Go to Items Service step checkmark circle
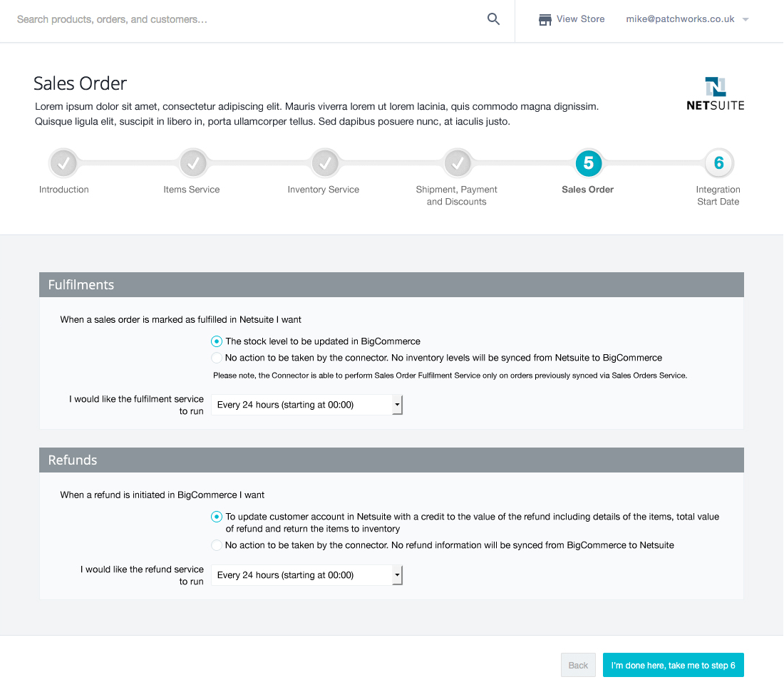 [x=193, y=163]
